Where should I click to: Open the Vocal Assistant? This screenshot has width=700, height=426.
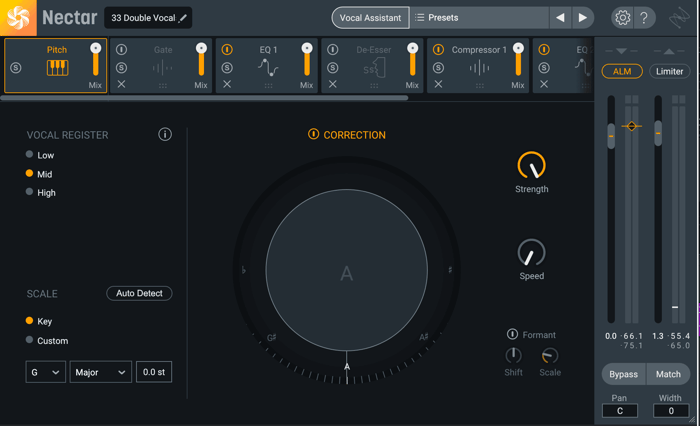(370, 18)
